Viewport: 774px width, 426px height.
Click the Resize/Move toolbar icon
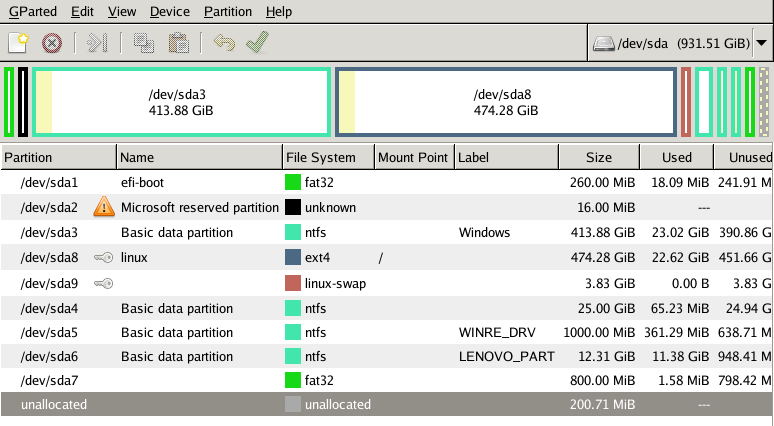(x=96, y=43)
